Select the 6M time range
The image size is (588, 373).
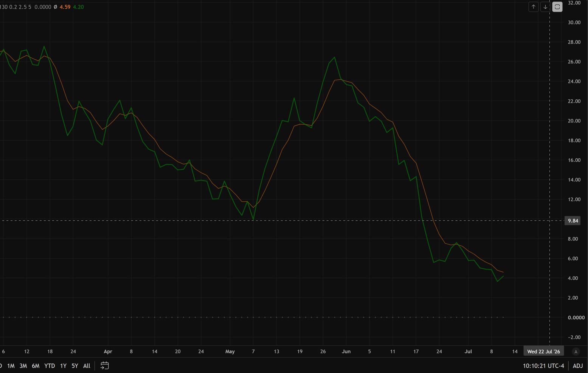[x=36, y=366]
